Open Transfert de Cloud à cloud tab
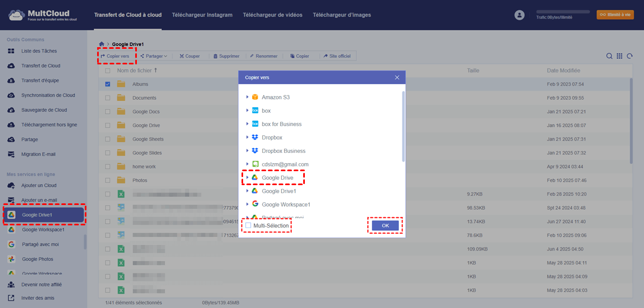 point(128,15)
